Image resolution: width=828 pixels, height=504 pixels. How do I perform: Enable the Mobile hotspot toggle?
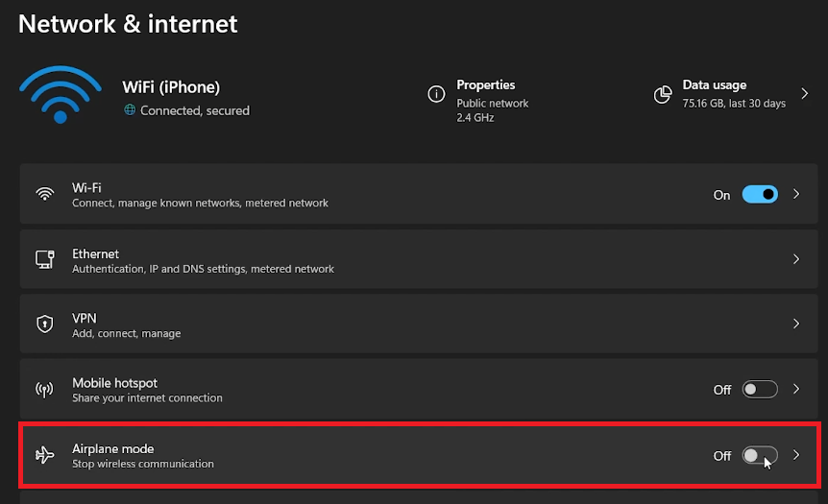(760, 390)
